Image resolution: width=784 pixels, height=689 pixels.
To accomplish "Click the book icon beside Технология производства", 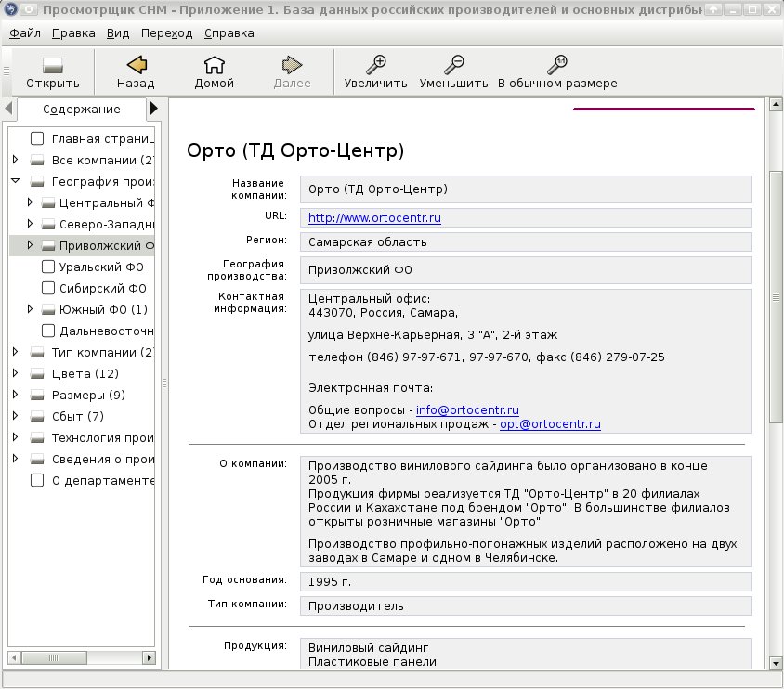I will (x=37, y=438).
